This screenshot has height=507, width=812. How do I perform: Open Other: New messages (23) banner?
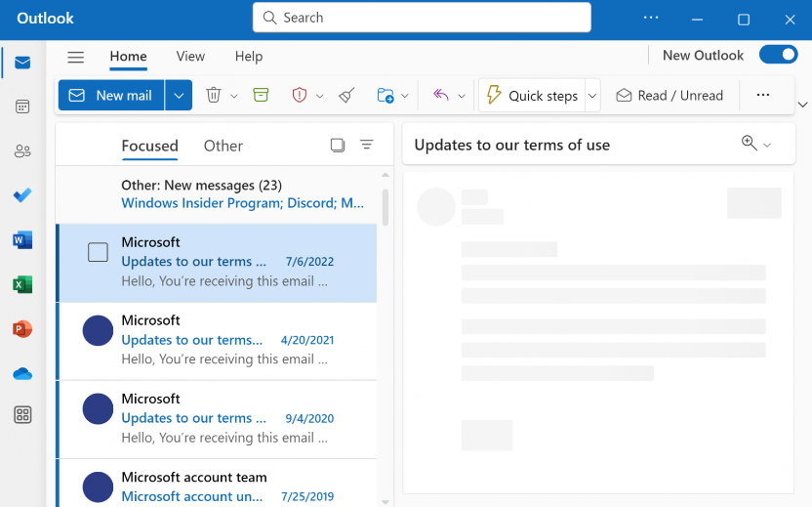[x=217, y=194]
